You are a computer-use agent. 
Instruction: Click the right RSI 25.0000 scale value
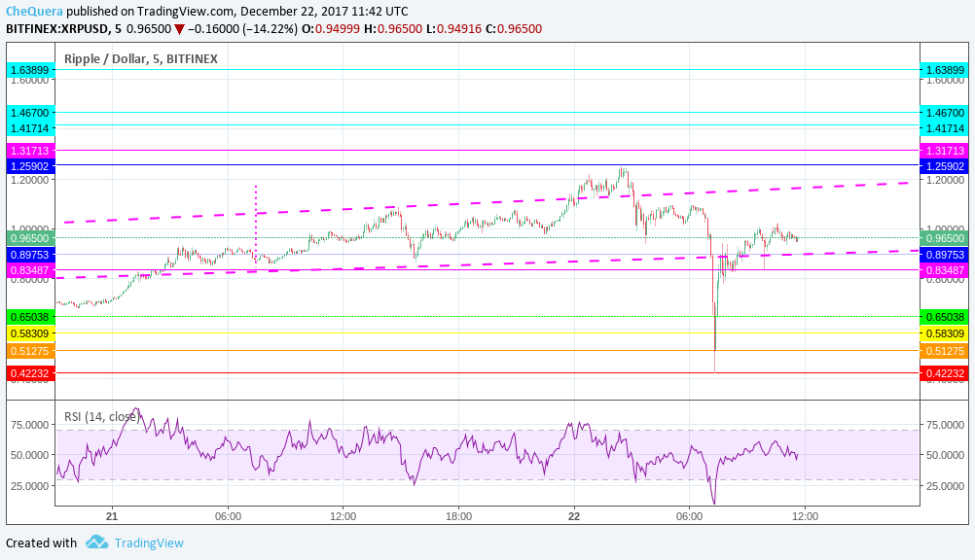click(x=945, y=485)
